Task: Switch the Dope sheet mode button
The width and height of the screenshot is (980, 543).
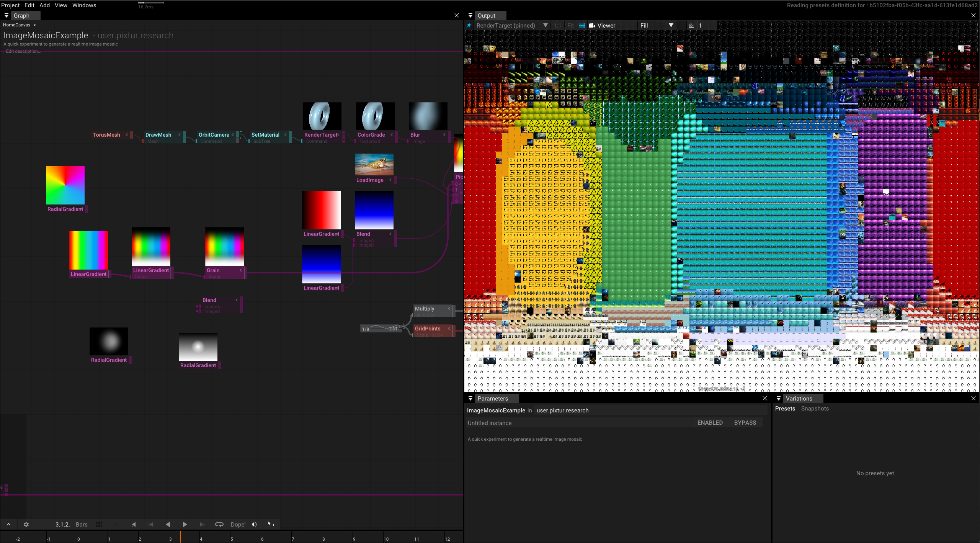Action: point(238,524)
